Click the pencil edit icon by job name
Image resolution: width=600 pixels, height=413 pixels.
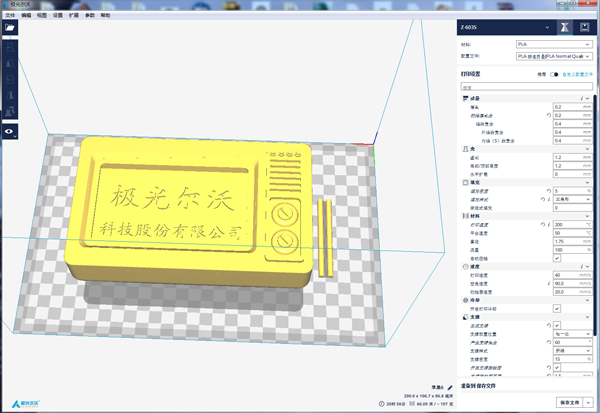click(449, 386)
